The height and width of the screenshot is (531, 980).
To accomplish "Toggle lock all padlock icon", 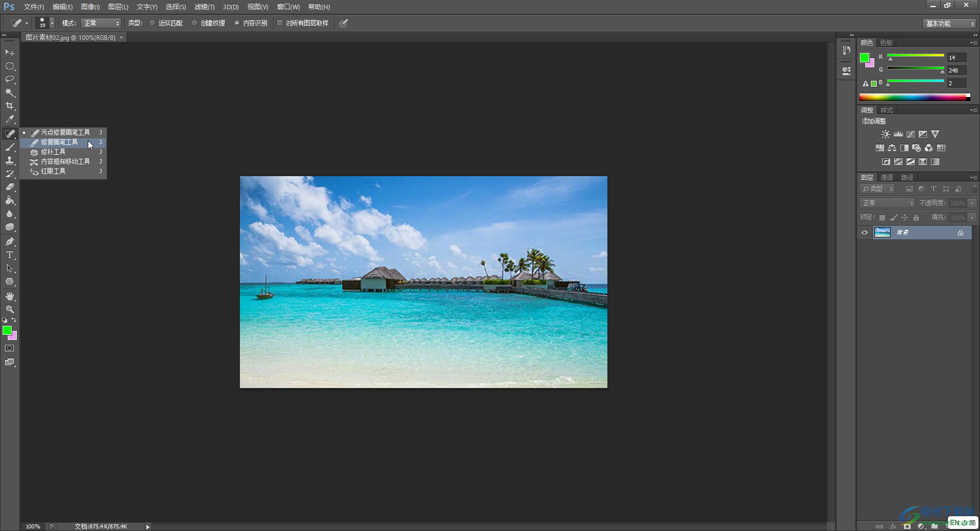I will [x=916, y=218].
